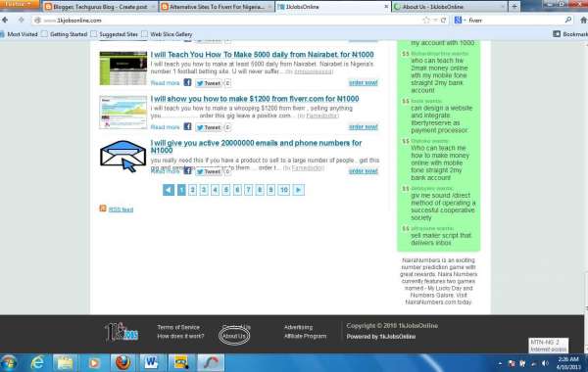Viewport: 588px width, 372px height.
Task: Go to page 10 in pagination
Action: pos(284,190)
